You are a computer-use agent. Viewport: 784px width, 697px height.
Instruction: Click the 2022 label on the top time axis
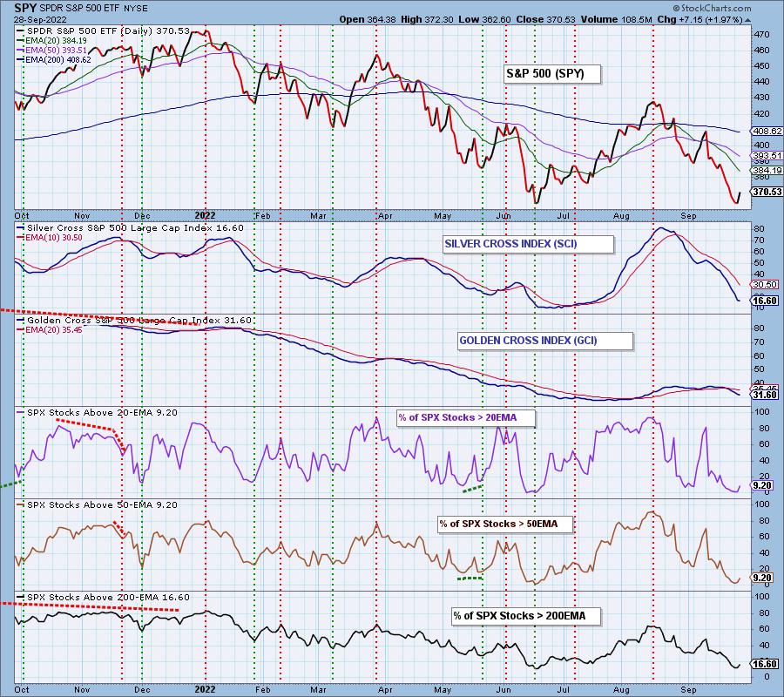(205, 215)
